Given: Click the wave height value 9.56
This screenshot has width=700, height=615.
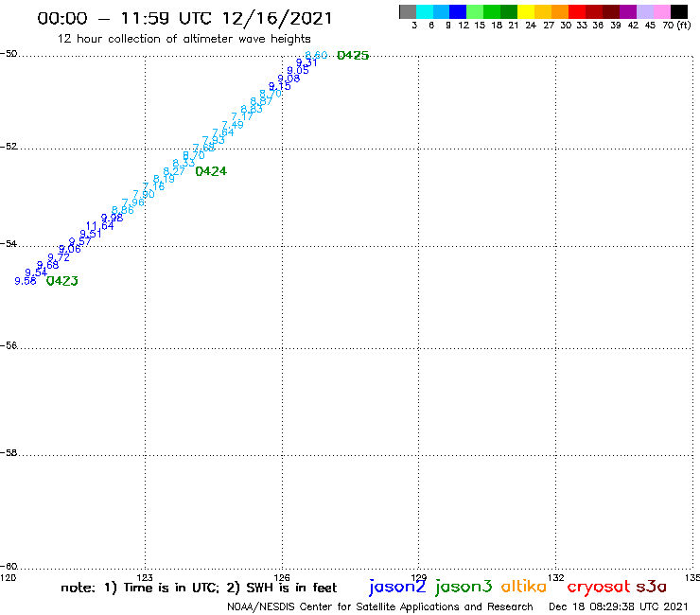Looking at the screenshot, I should click(26, 281).
